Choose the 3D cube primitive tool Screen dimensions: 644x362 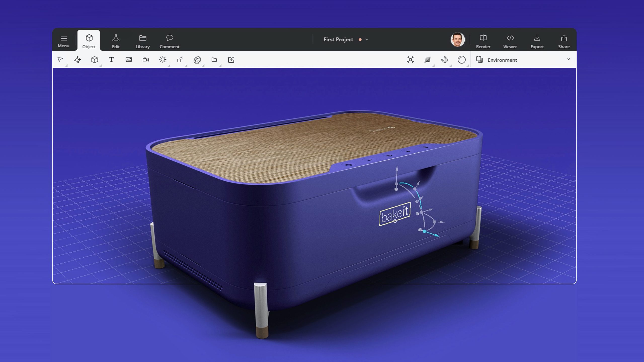pyautogui.click(x=94, y=60)
